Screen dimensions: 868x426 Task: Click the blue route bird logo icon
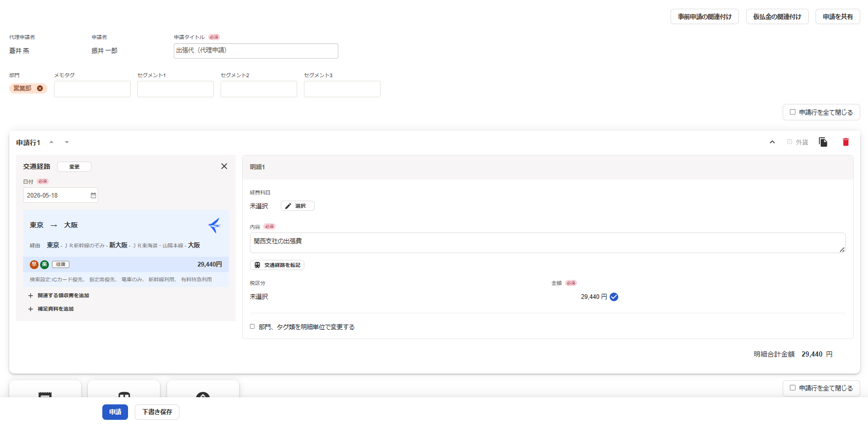tap(214, 225)
